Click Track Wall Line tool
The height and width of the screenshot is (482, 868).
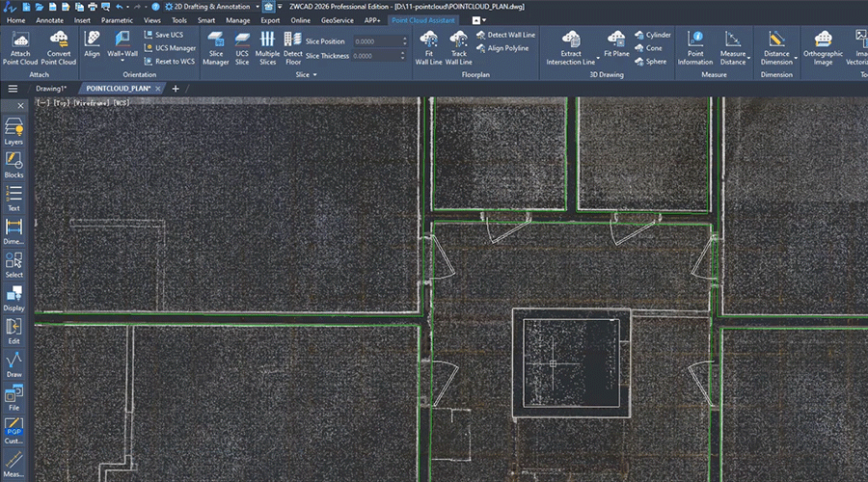click(458, 47)
